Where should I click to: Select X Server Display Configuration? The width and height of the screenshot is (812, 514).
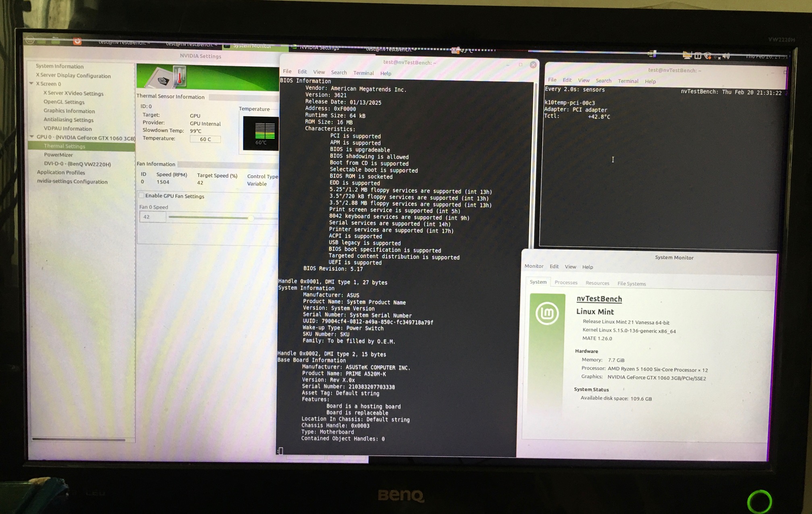(73, 75)
